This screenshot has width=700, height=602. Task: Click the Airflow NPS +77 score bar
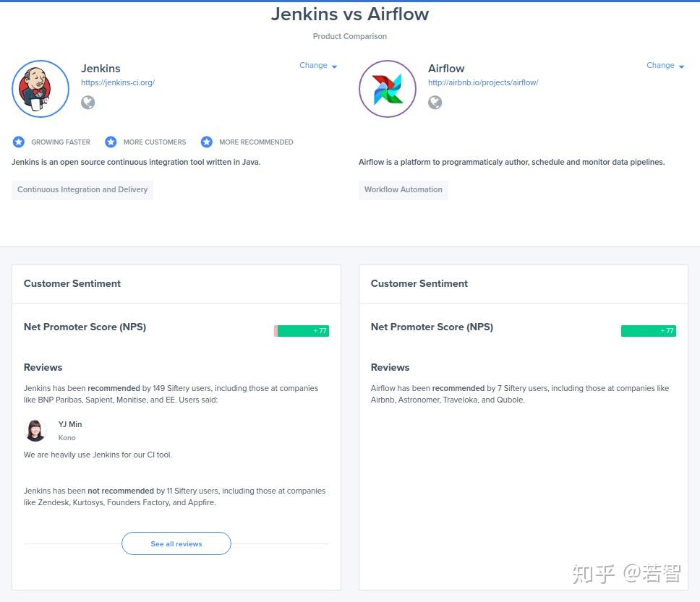648,331
